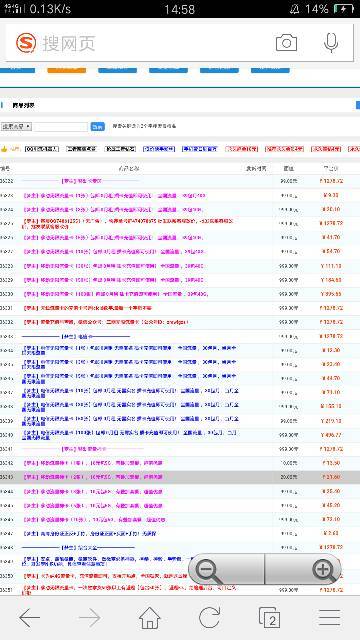Image resolution: width=360 pixels, height=640 pixels.
Task: Open the browser home page icon
Action: pyautogui.click(x=150, y=618)
